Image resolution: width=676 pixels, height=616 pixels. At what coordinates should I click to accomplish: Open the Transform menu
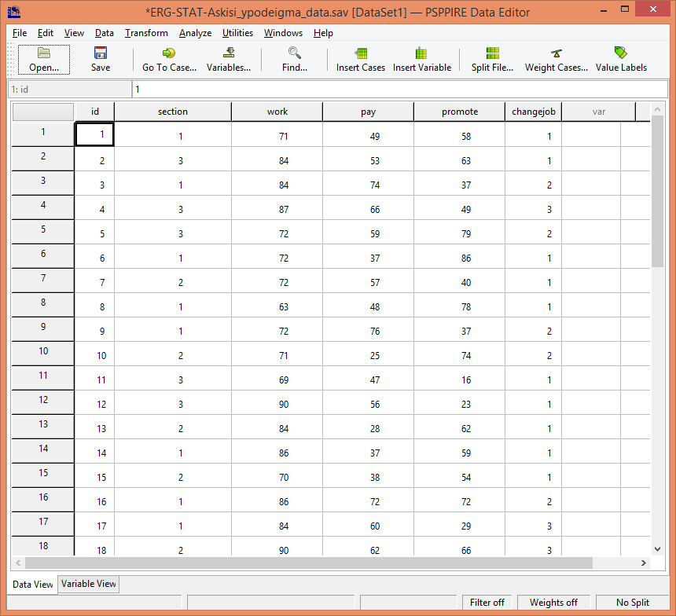pyautogui.click(x=146, y=33)
